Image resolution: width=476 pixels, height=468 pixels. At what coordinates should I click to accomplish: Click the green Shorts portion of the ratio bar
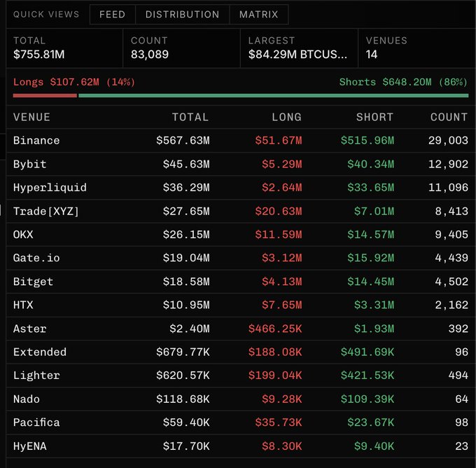point(273,96)
